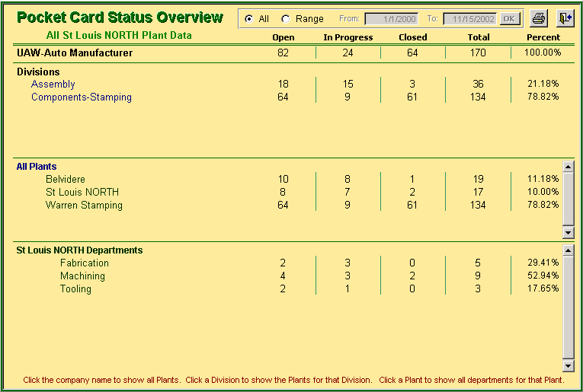Screen dimensions: 583x392
Task: Click Fabrication percent 29.41%
Action: point(543,263)
